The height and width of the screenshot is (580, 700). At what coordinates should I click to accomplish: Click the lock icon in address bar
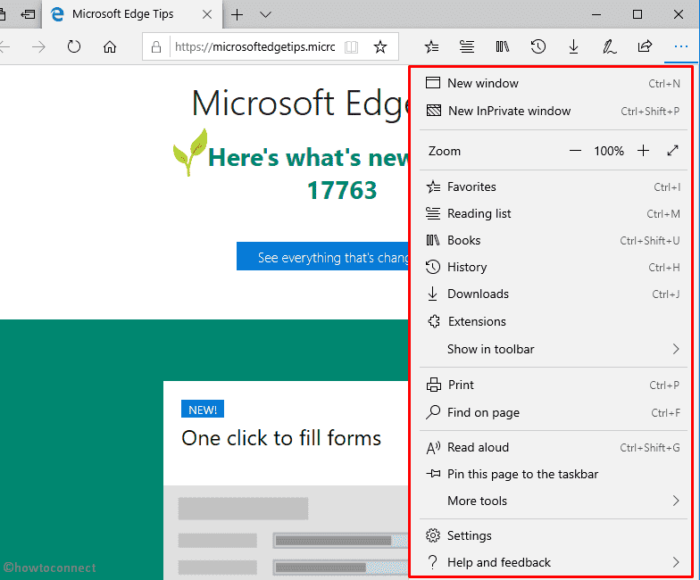(156, 47)
